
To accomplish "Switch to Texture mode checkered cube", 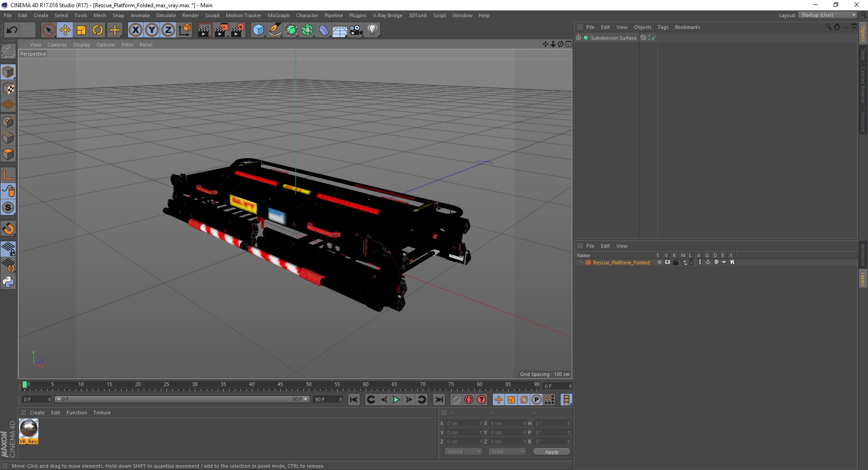I will [8, 89].
